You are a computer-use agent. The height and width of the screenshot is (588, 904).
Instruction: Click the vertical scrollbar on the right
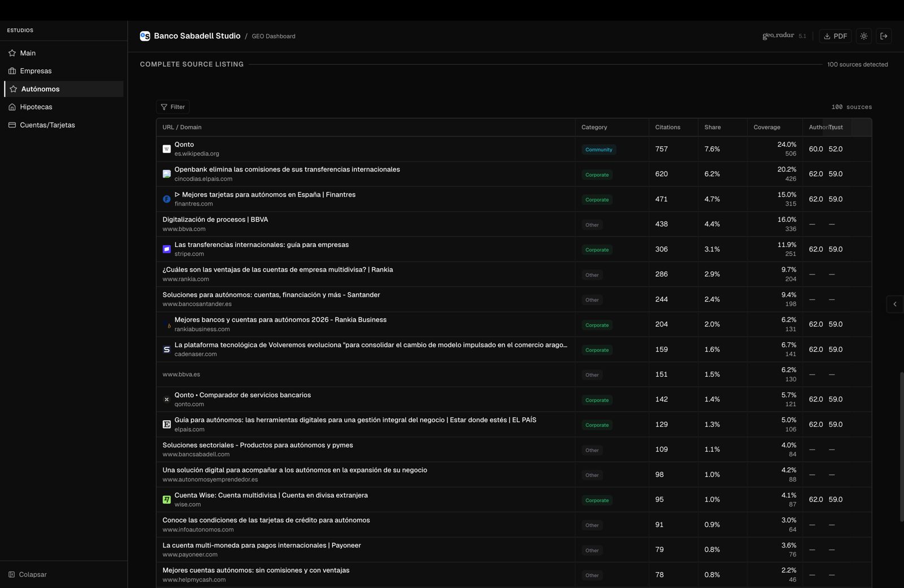pyautogui.click(x=901, y=446)
